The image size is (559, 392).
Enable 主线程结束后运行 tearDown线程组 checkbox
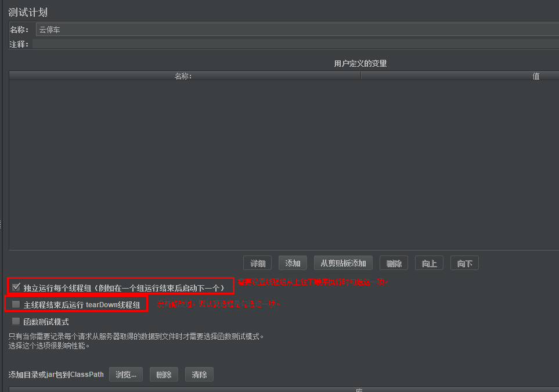click(16, 304)
